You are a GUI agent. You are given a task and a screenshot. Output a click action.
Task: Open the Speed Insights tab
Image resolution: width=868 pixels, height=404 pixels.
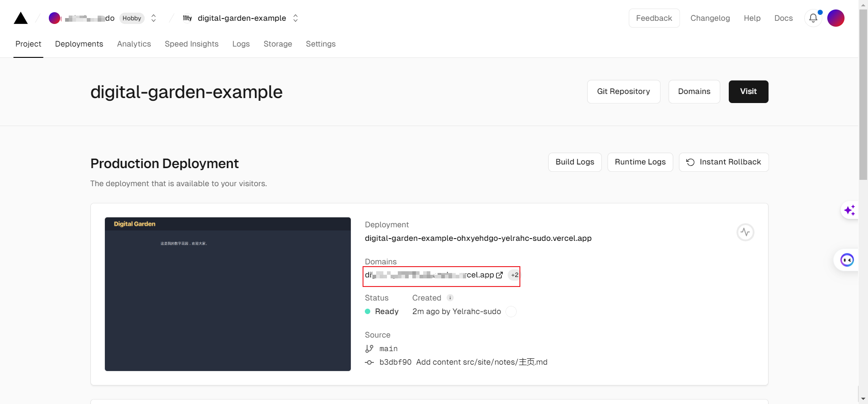(191, 44)
